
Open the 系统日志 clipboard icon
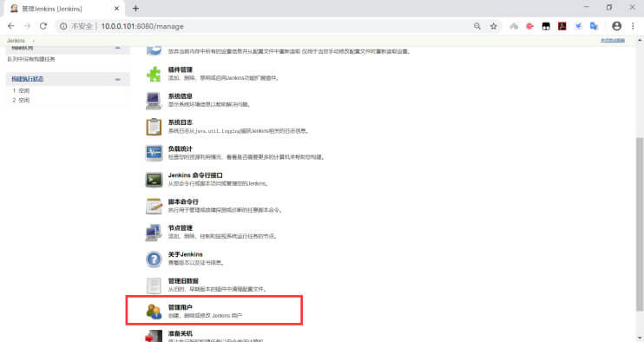pyautogui.click(x=154, y=127)
